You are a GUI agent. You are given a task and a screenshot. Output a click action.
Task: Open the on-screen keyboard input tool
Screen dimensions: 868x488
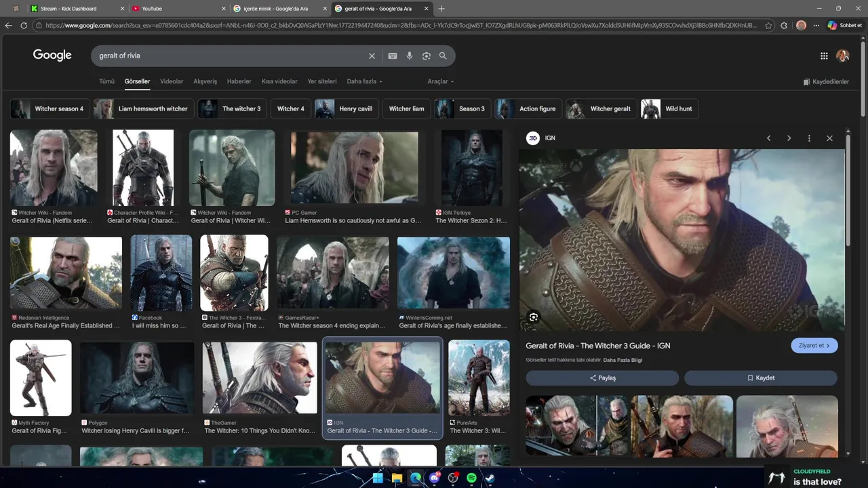[x=393, y=56]
